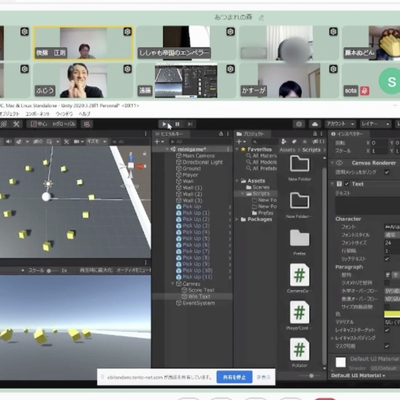Image resolution: width=400 pixels, height=400 pixels.
Task: Select the Rotator script file icon
Action: coord(299,349)
